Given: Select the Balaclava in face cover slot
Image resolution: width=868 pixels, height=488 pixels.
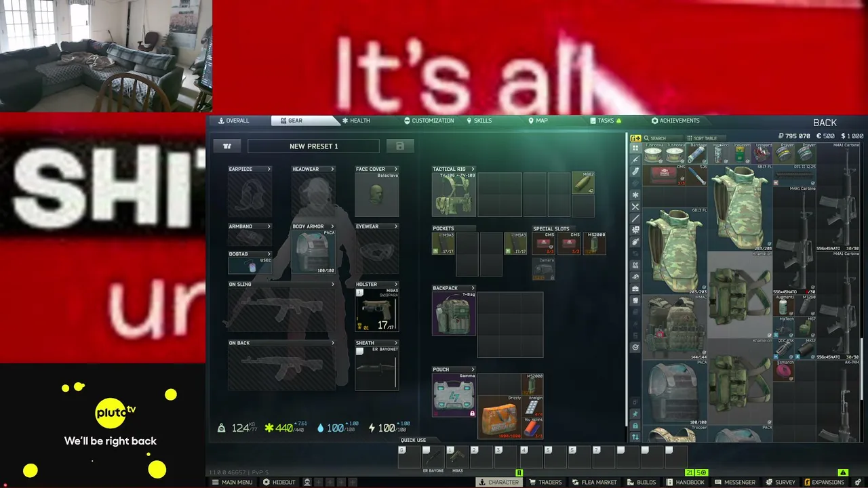Looking at the screenshot, I should (x=377, y=194).
